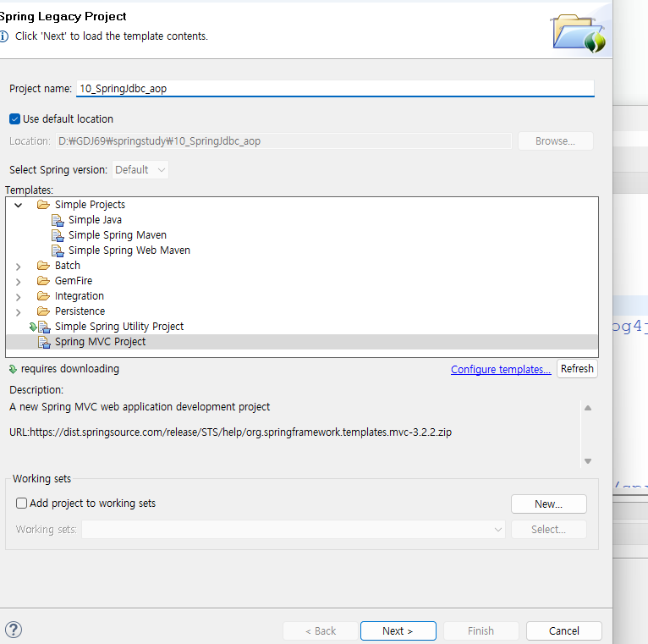Click the Spring MVC Project template icon

(44, 342)
